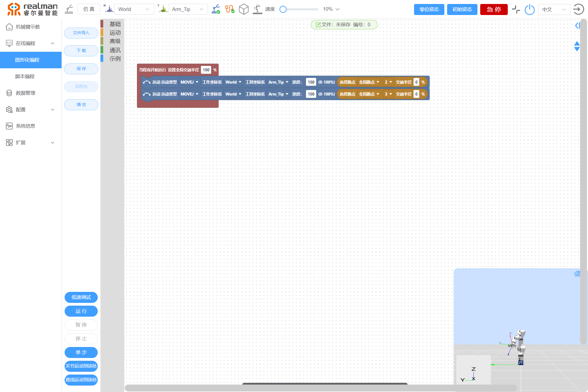588x392 pixels.
Task: Toggle the online programming expander
Action: click(53, 43)
